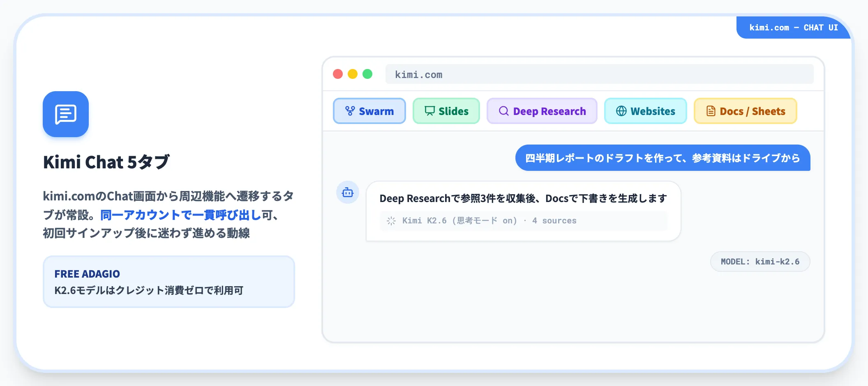Image resolution: width=868 pixels, height=386 pixels.
Task: Click the highlighted text 同一アカウントで一貫呼び出し
Action: tap(181, 215)
